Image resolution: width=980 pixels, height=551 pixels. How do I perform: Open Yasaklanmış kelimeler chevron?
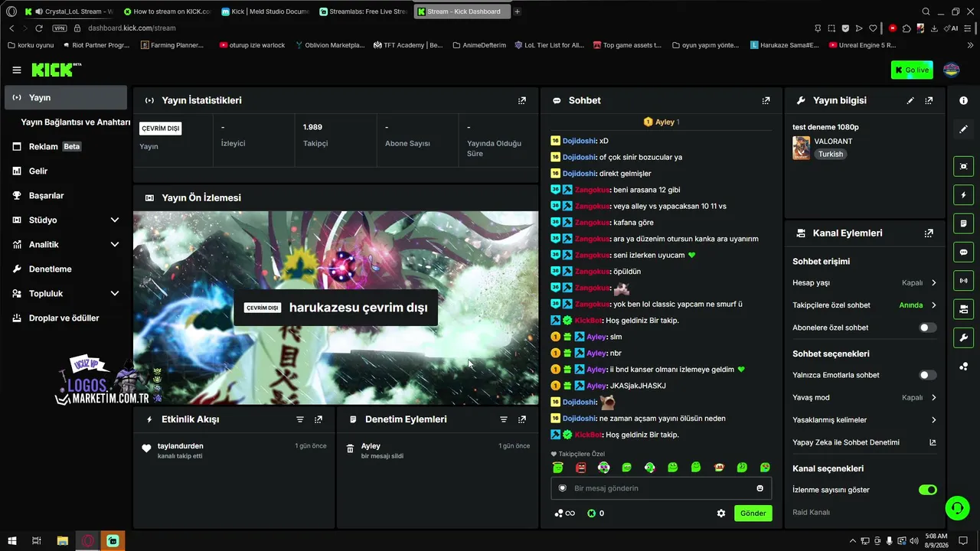pyautogui.click(x=933, y=420)
